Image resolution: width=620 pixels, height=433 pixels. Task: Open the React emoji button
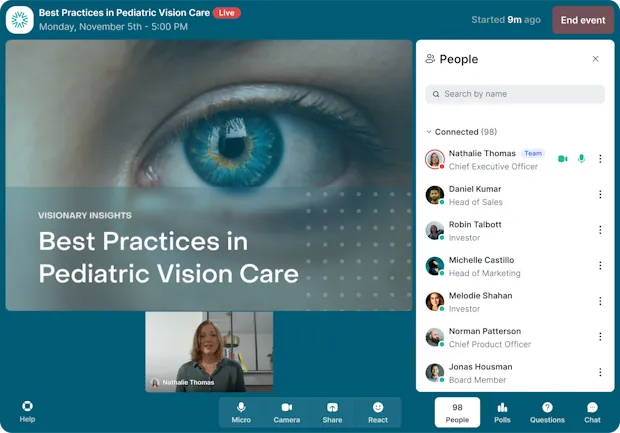[x=378, y=412]
